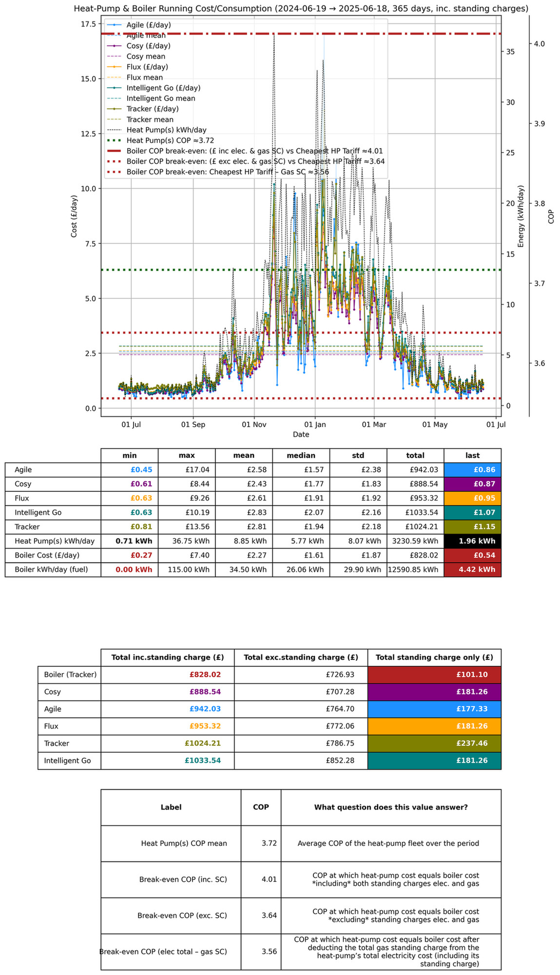Click the £237.46 Tracker standing charge cell
This screenshot has height=975, width=560.
point(434,743)
